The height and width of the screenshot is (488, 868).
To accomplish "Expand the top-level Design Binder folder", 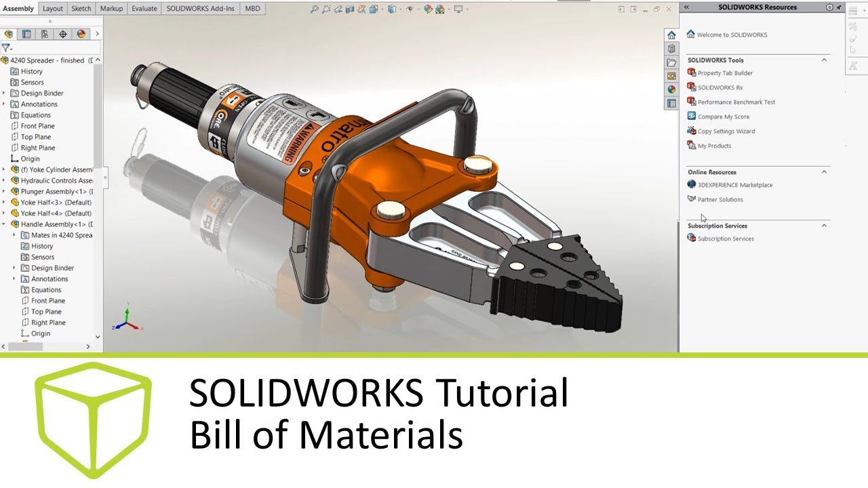I will pyautogui.click(x=4, y=94).
